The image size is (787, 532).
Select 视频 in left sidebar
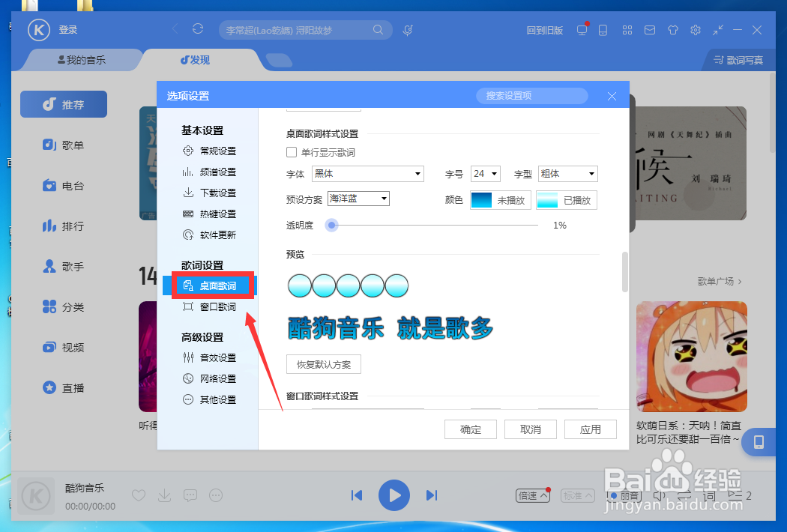pyautogui.click(x=64, y=348)
